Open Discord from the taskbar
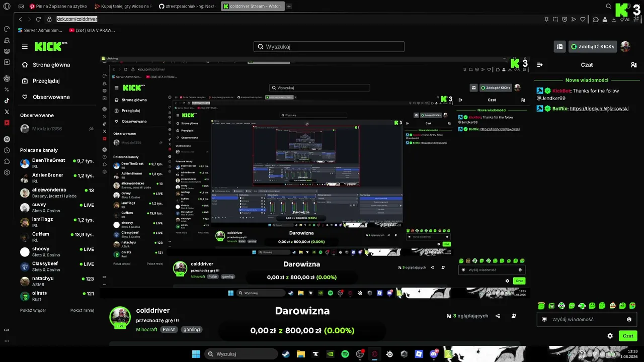 pos(434,354)
